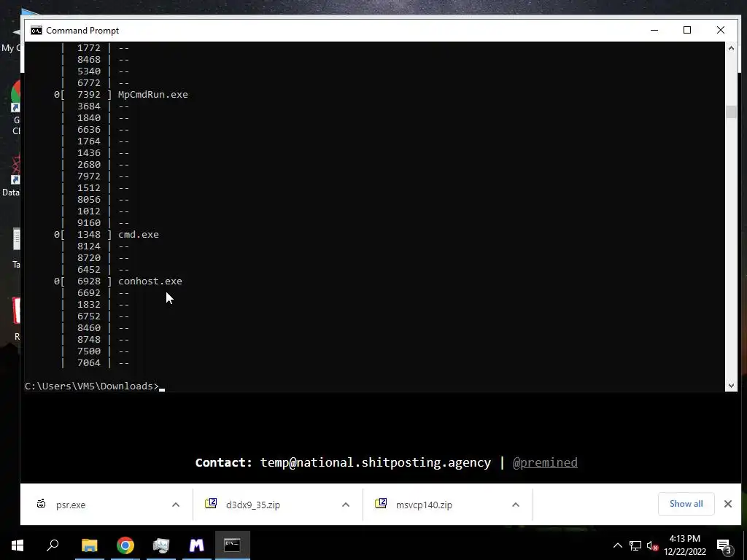Close the downloads bar
Image resolution: width=747 pixels, height=560 pixels.
(728, 504)
